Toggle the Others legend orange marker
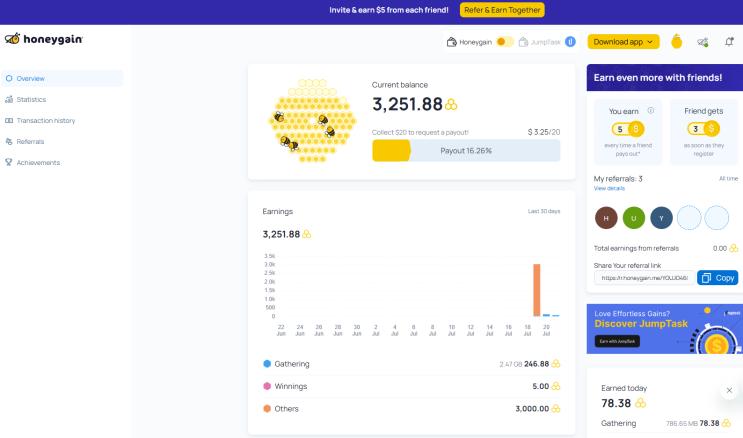 click(x=267, y=408)
